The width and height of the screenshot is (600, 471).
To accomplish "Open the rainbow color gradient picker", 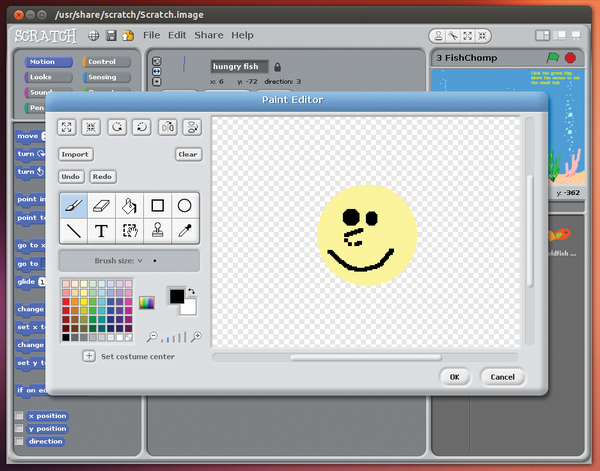I will click(x=147, y=303).
